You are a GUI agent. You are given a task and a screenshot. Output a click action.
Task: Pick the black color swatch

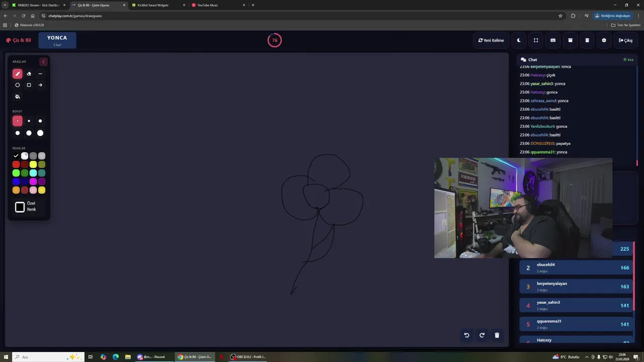click(16, 156)
